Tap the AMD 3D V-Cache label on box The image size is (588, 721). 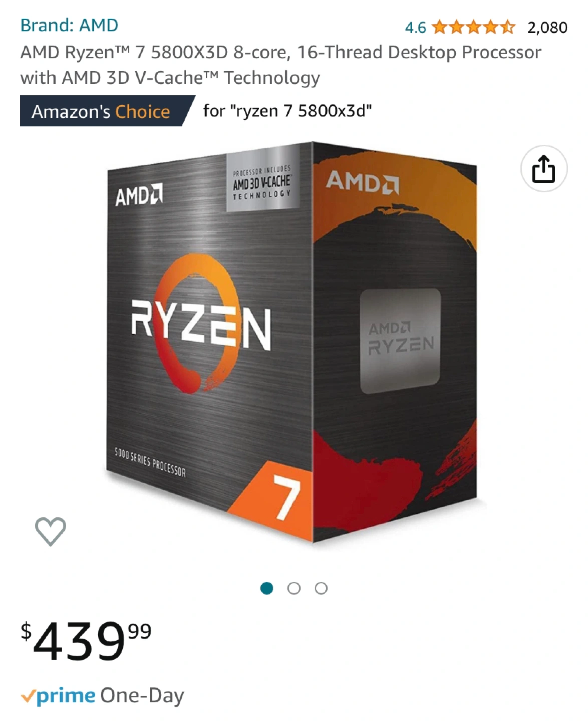pyautogui.click(x=262, y=181)
